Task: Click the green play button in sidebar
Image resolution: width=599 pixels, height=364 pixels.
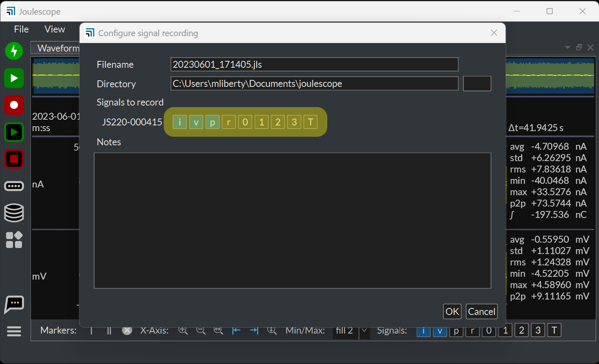Action: [x=14, y=78]
